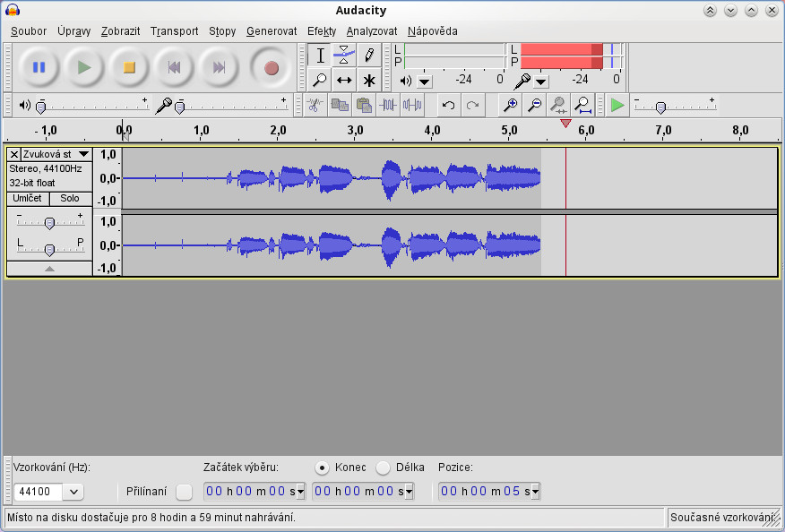The height and width of the screenshot is (532, 785).
Task: Toggle the Solo button on the track
Action: point(71,198)
